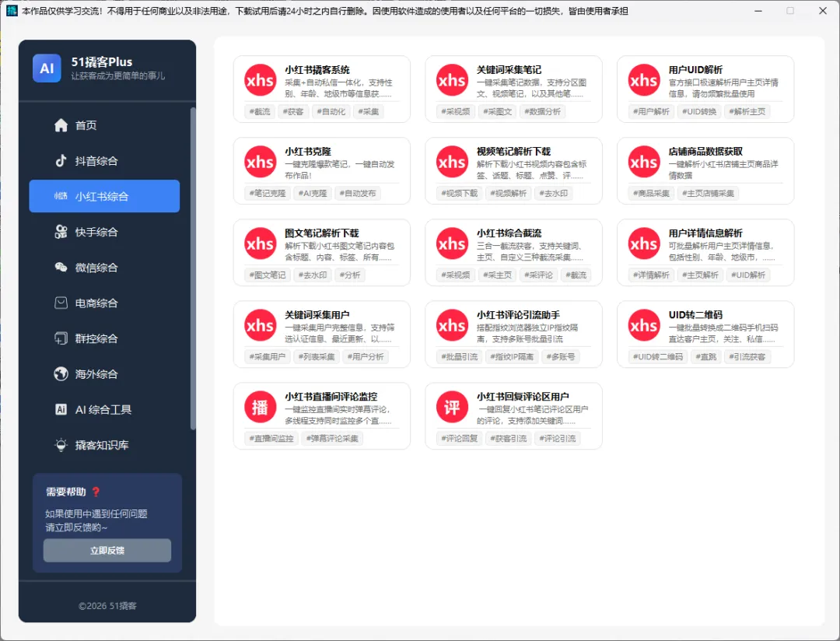
Task: Open the 关键词采集笔记 card title
Action: pyautogui.click(x=509, y=70)
